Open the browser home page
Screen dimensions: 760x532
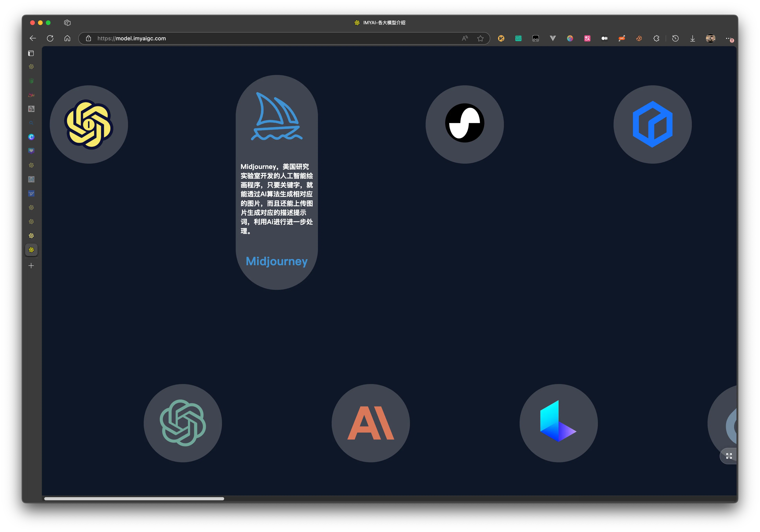tap(67, 38)
